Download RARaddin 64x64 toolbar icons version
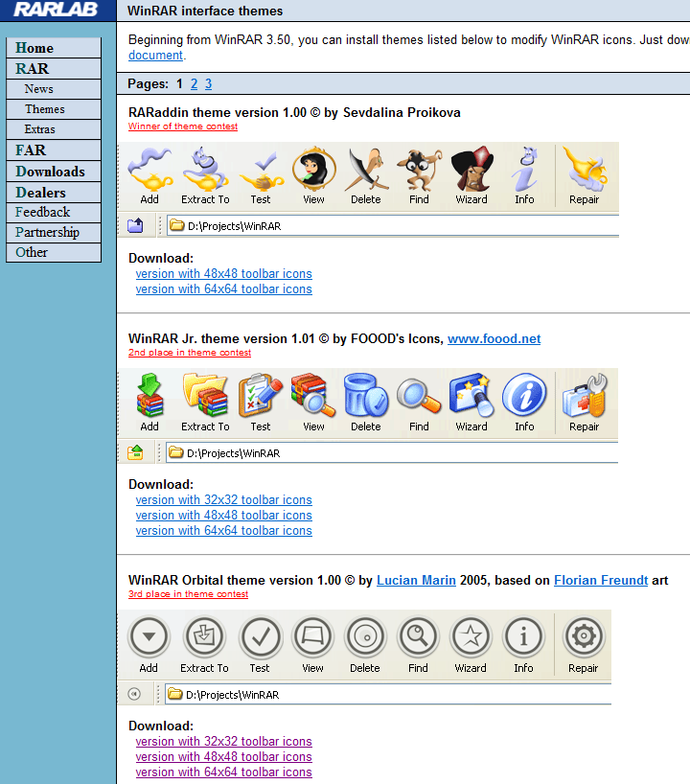This screenshot has height=784, width=690. coord(224,289)
